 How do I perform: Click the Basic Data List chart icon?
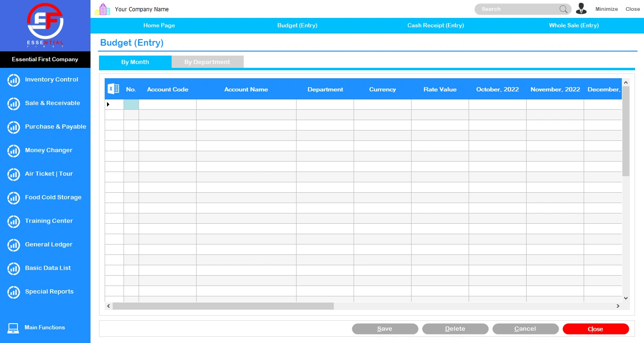pyautogui.click(x=14, y=269)
